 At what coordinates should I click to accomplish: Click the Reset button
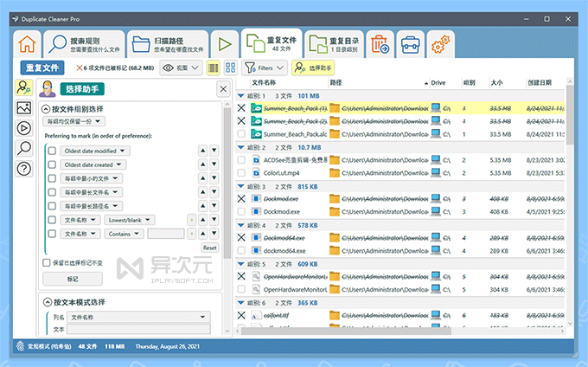pyautogui.click(x=209, y=248)
